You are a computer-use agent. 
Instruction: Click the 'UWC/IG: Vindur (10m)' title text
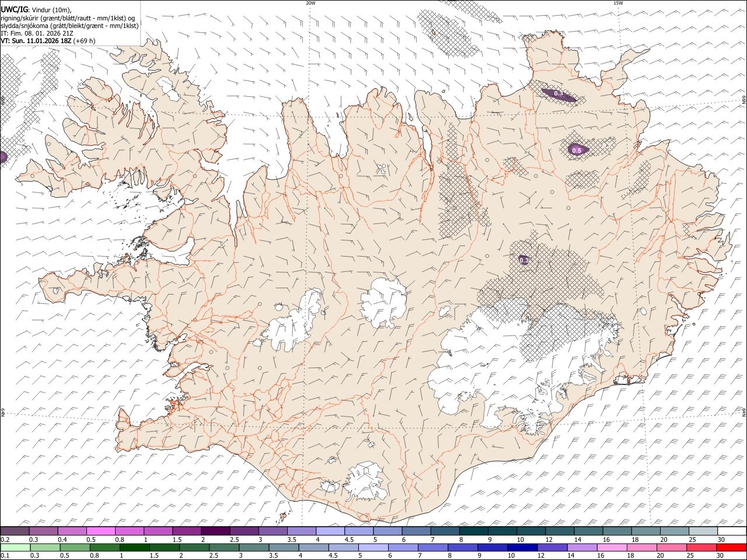[x=36, y=9]
